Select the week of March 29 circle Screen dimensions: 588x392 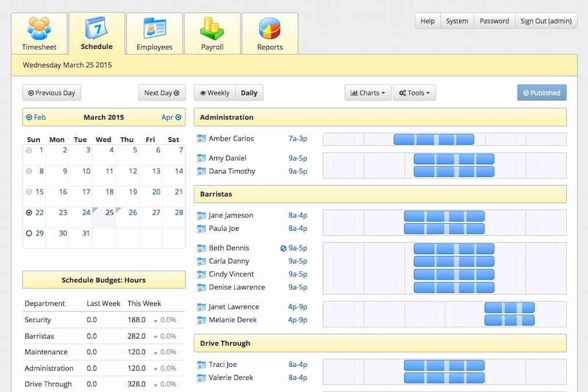coord(29,233)
